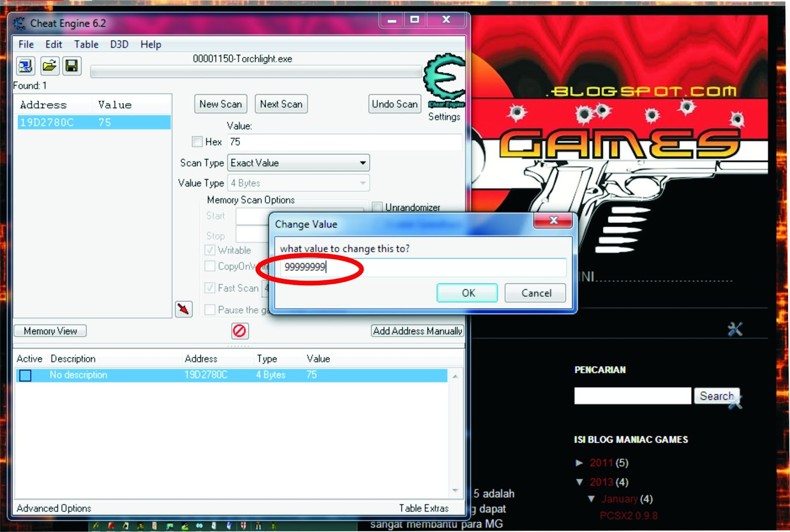Collapse the 2013 blog archive arrow
Viewport: 790px width, 532px height.
point(580,482)
